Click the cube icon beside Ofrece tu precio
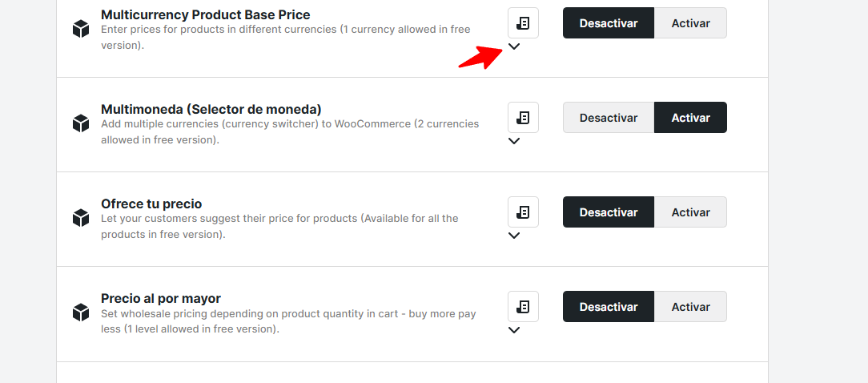 point(80,218)
